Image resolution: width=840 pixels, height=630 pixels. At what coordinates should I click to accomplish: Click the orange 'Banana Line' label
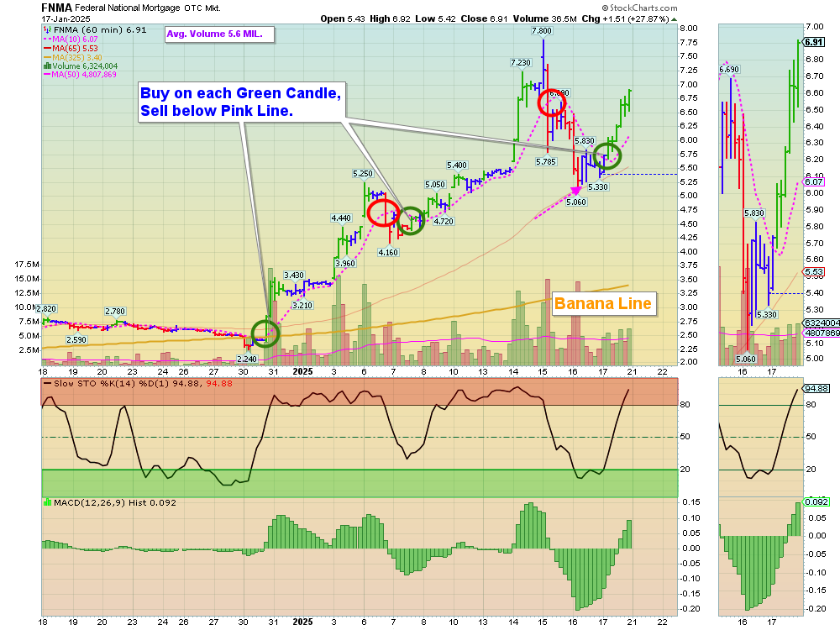coord(603,304)
